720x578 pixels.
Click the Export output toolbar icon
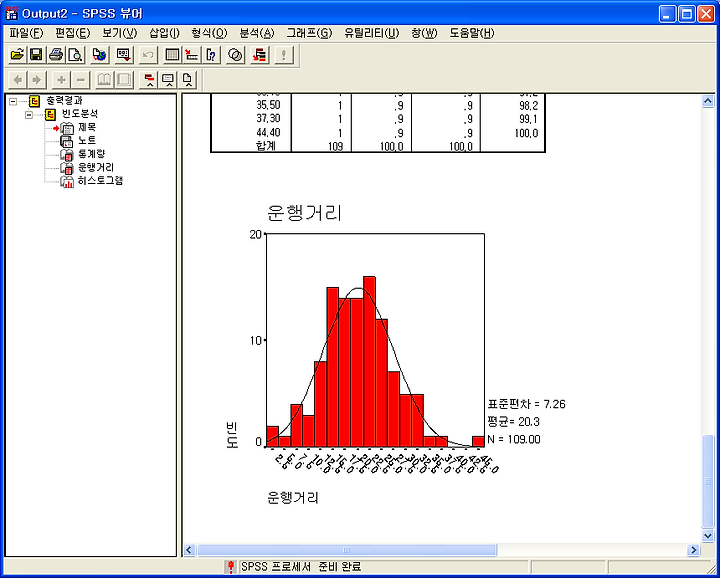[99, 55]
